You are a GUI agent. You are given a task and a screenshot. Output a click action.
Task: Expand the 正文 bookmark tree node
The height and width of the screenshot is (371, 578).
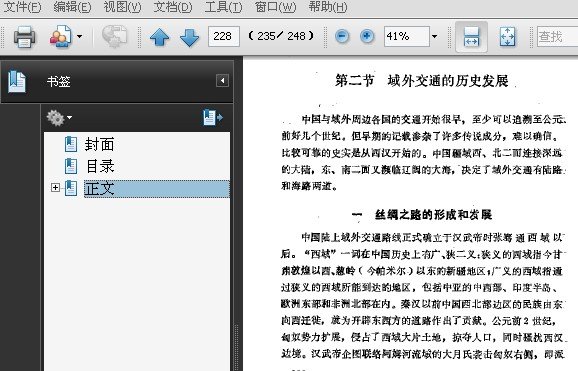[55, 188]
